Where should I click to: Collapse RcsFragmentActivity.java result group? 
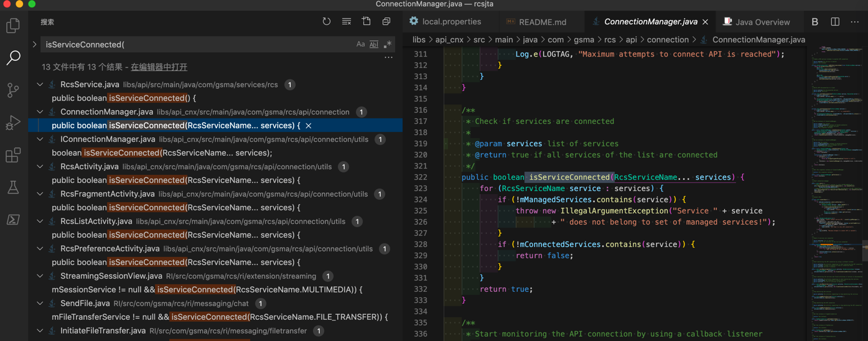coord(40,194)
